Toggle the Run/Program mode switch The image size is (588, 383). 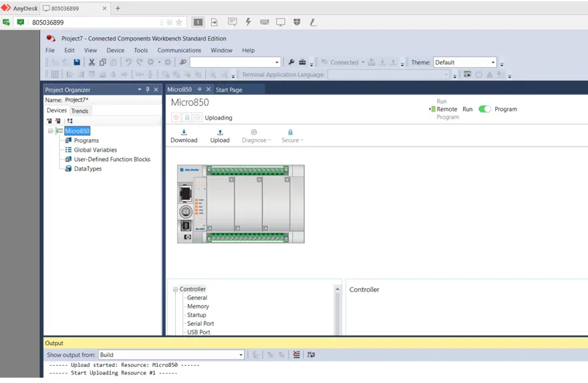(484, 109)
